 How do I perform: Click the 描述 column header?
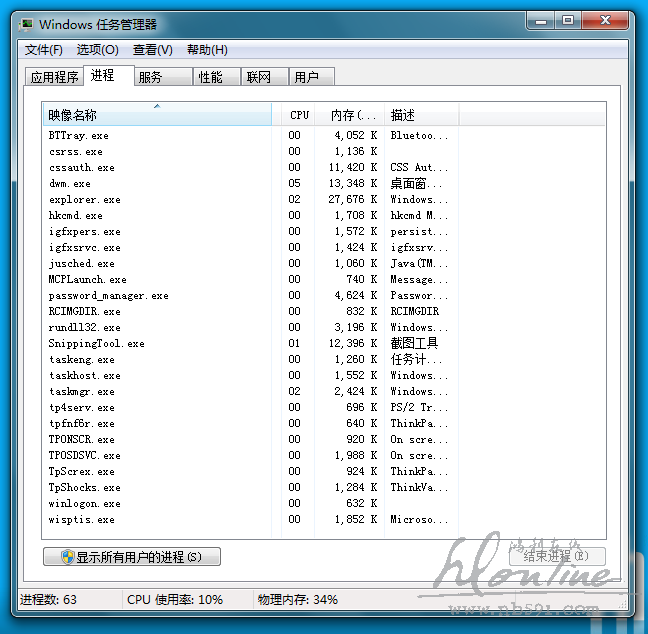[420, 115]
